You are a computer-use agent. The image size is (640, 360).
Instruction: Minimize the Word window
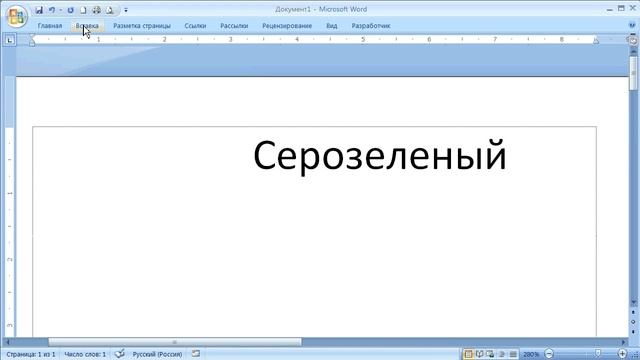(x=609, y=9)
